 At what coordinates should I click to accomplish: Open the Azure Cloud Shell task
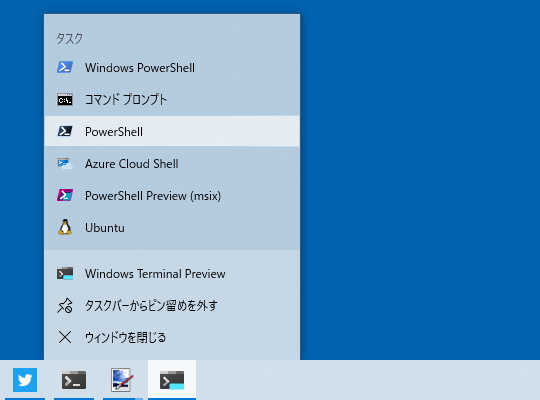[172, 164]
